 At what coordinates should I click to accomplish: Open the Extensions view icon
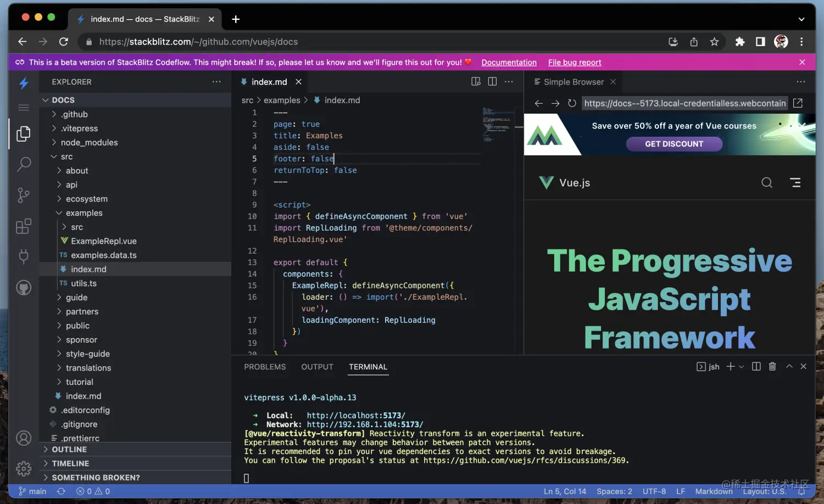[x=24, y=226]
